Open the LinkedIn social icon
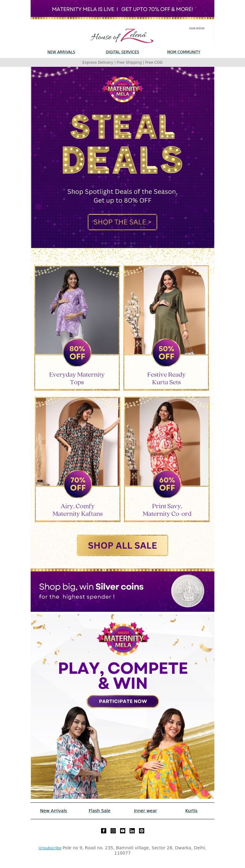The image size is (245, 868). 132,831
